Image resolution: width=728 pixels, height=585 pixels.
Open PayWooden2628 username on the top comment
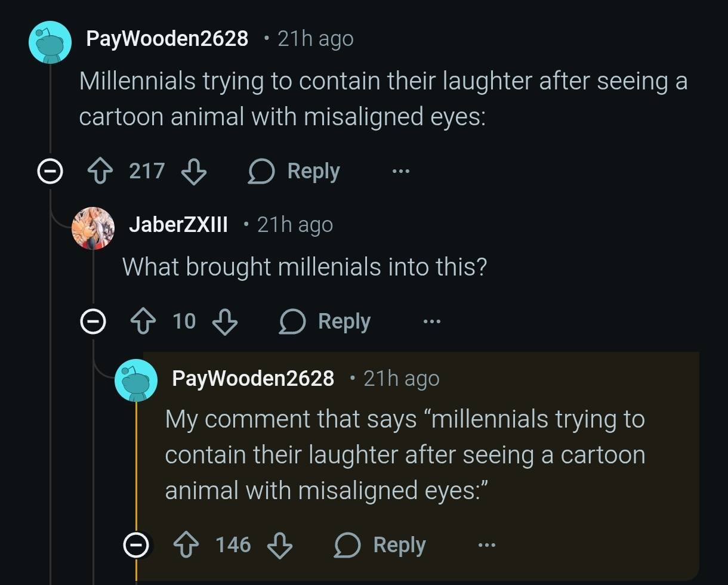coord(167,39)
